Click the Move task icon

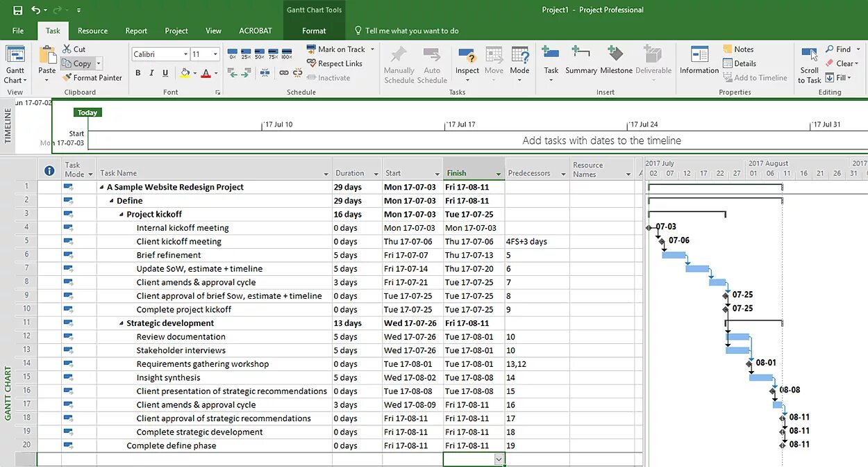494,56
